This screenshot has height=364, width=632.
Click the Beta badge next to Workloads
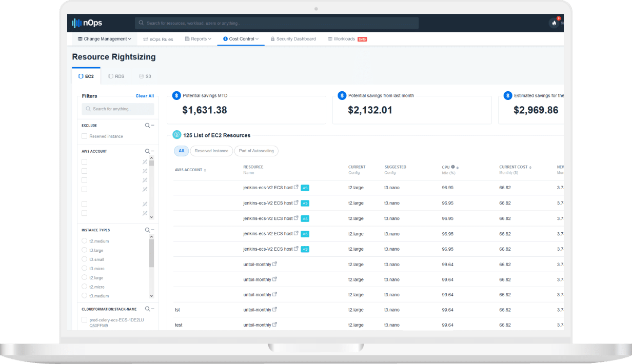click(x=362, y=39)
